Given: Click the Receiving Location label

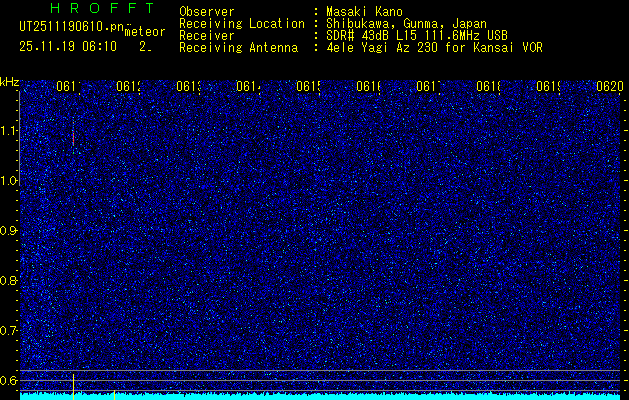Looking at the screenshot, I should click(x=241, y=24).
